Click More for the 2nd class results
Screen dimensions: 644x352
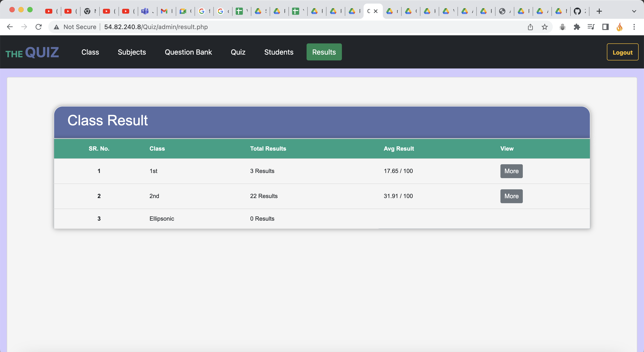pyautogui.click(x=511, y=196)
